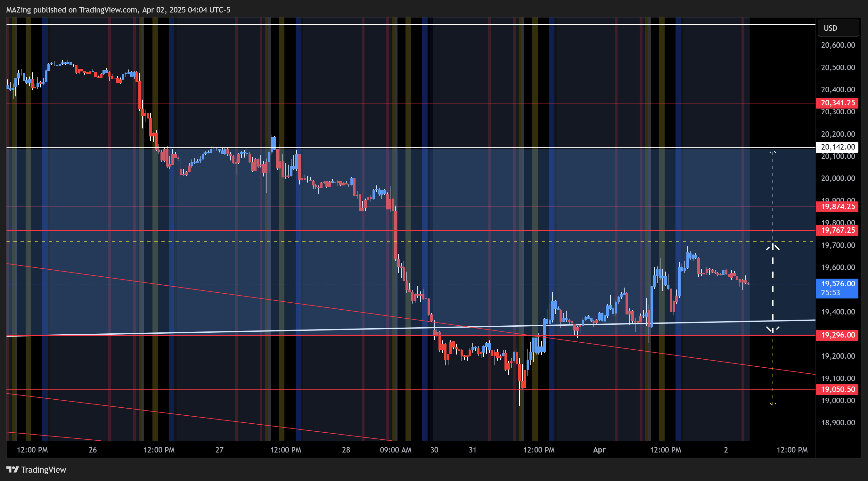Screen dimensions: 868x481
Task: Click the 27 date label on time axis
Action: coord(219,450)
